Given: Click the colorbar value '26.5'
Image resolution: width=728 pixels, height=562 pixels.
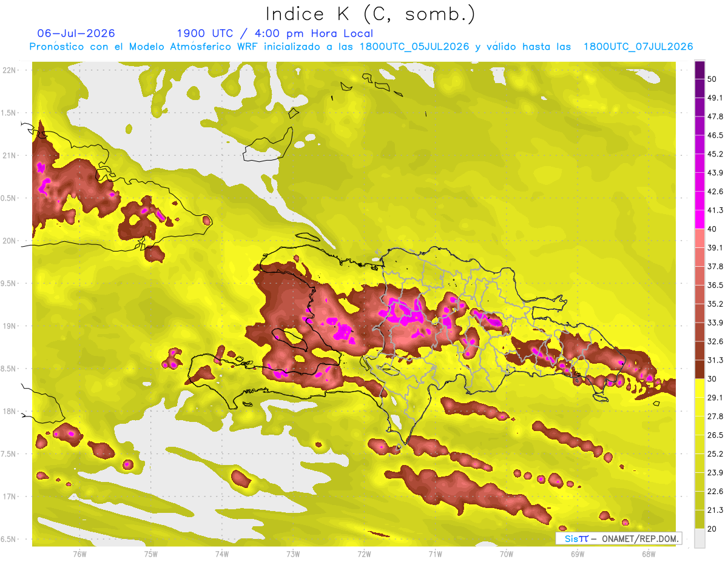Looking at the screenshot, I should [715, 435].
